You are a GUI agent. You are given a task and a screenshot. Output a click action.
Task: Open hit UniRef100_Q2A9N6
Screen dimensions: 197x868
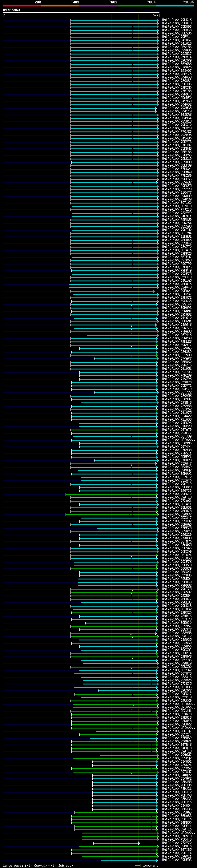coord(177,443)
